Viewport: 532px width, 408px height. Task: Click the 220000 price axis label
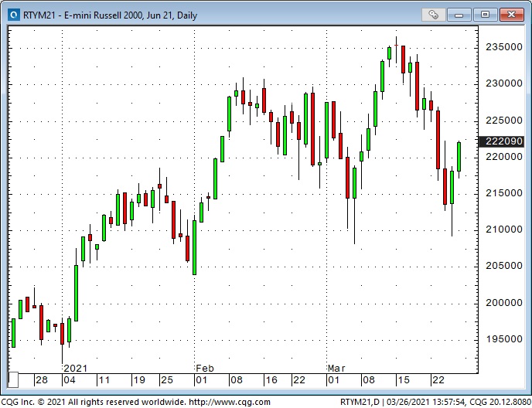504,157
